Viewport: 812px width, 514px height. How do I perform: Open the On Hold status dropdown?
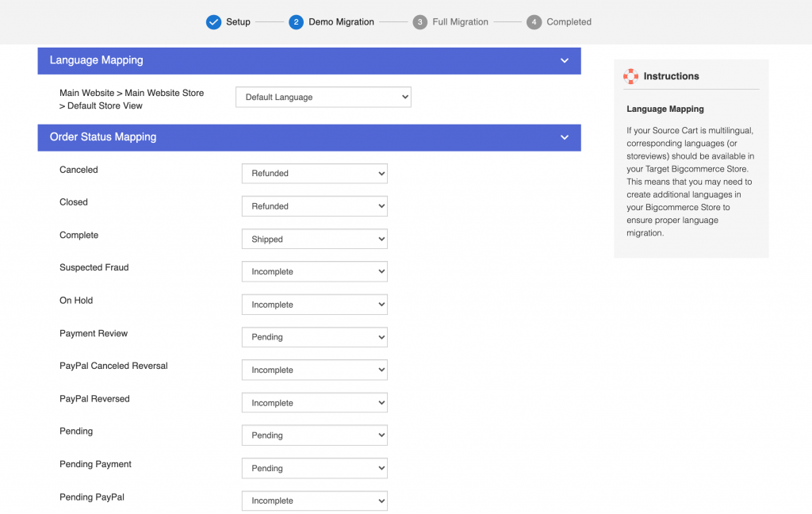click(x=314, y=305)
